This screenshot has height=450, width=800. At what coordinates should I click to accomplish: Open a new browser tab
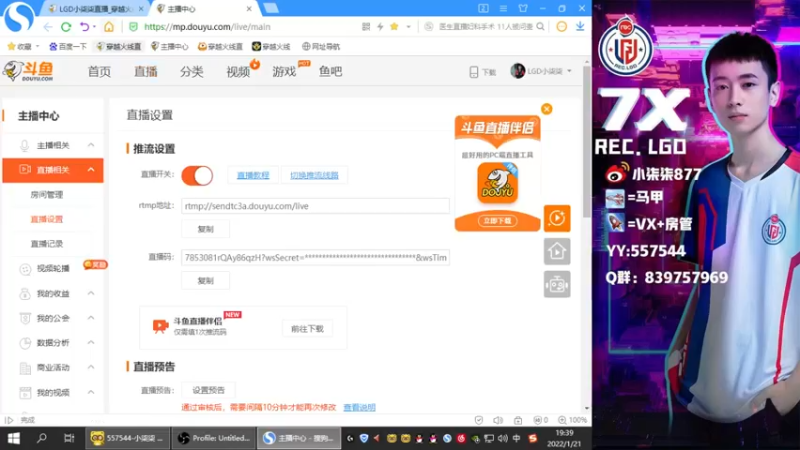(x=271, y=8)
